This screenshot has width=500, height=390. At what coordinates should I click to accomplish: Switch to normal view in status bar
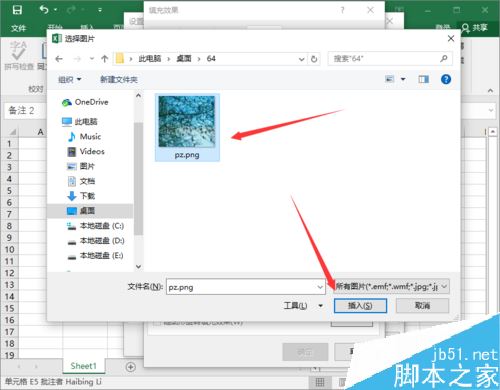point(320,382)
